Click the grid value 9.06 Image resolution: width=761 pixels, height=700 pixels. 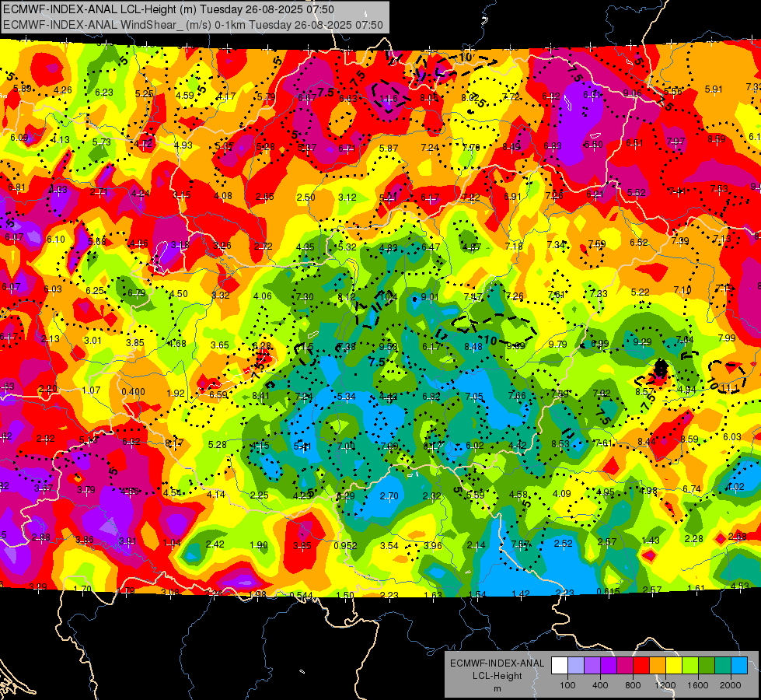click(x=633, y=93)
